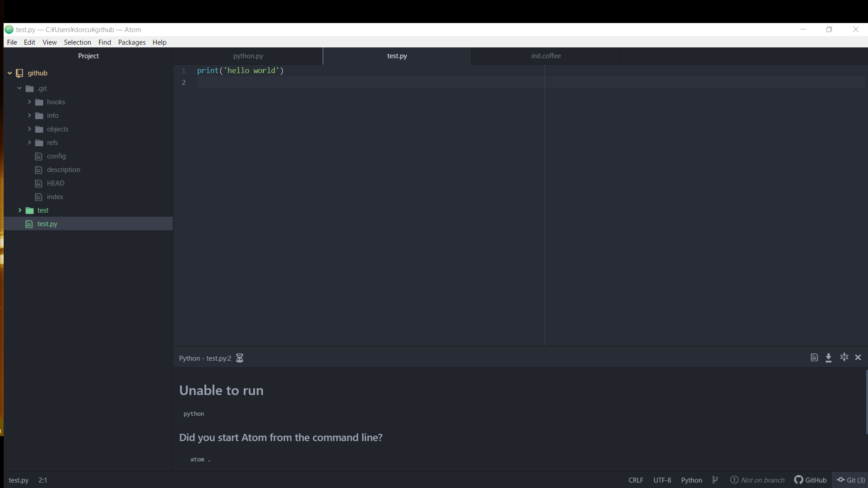The width and height of the screenshot is (868, 488).
Task: Click the test.py filename in status bar
Action: (19, 480)
